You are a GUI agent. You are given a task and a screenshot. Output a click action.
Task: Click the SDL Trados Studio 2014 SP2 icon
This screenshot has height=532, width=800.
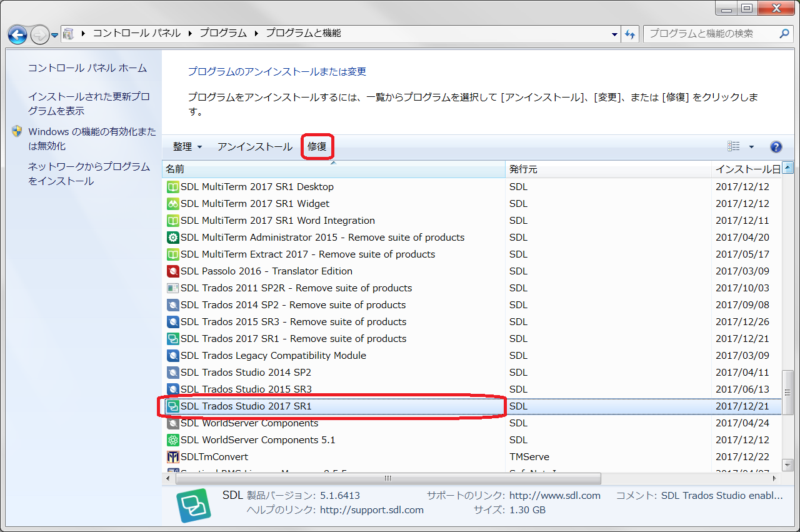coord(173,373)
